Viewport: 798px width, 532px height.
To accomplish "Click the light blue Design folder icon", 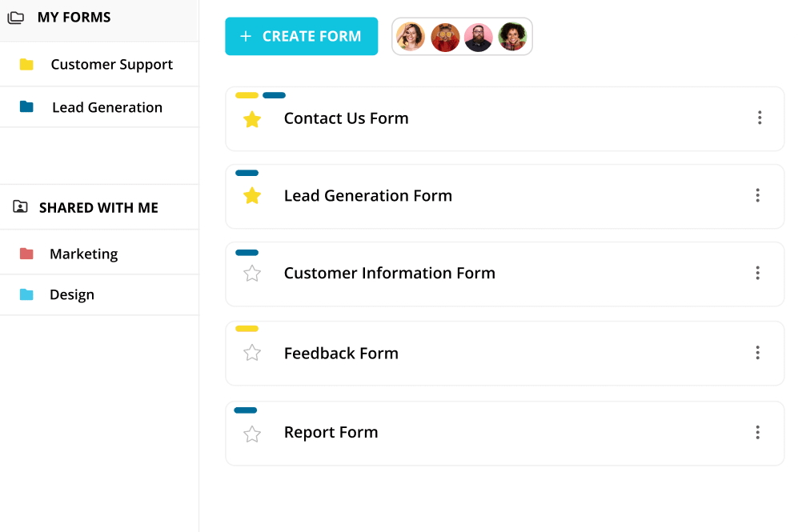I will click(26, 294).
